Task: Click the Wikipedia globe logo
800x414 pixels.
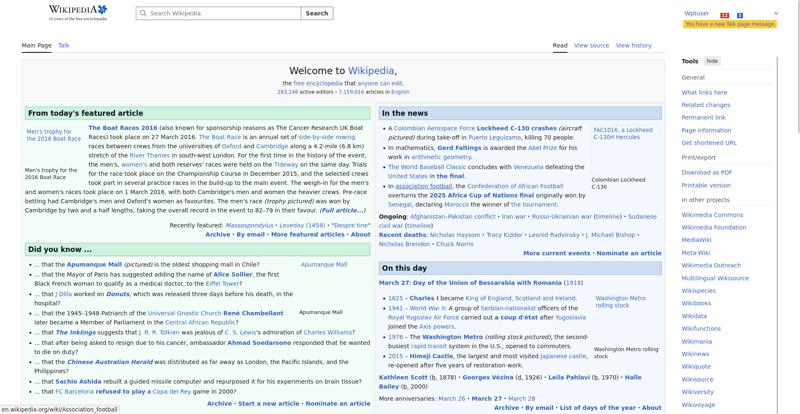Action: 78,12
